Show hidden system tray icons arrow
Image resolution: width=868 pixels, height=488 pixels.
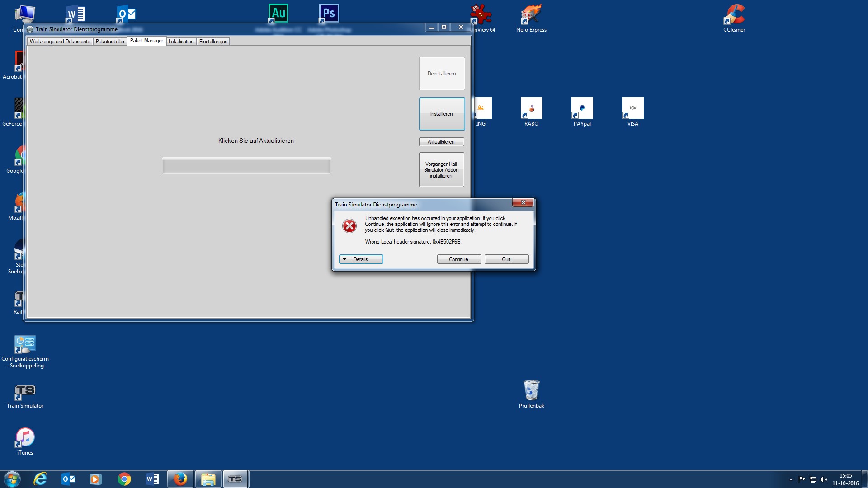click(x=791, y=479)
